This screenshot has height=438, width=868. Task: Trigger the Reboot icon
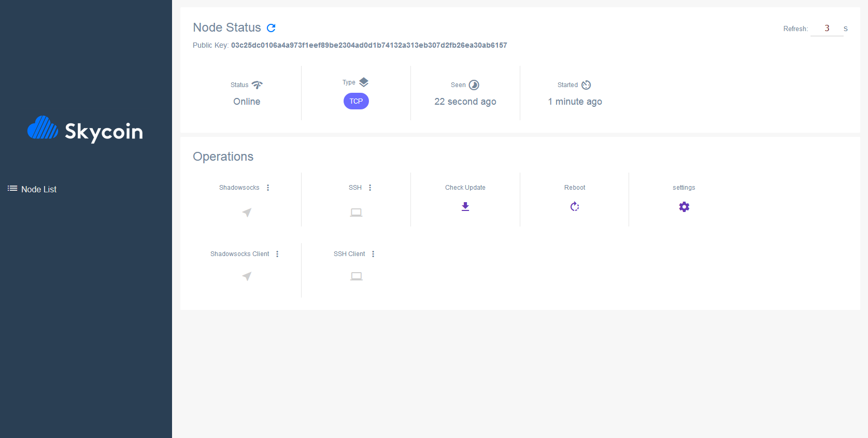[574, 206]
